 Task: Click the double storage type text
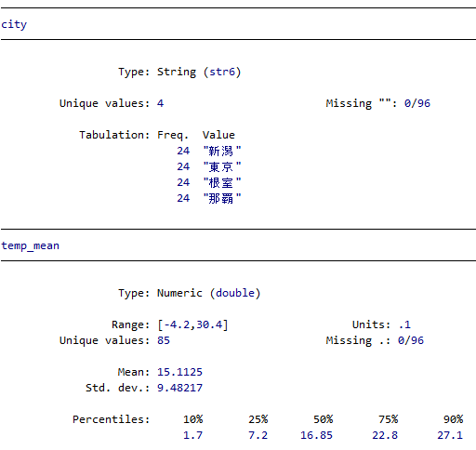[x=235, y=293]
